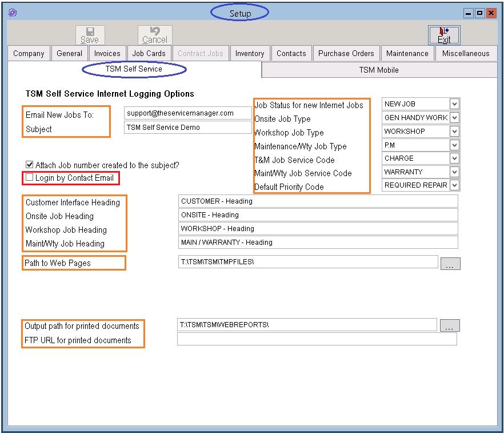Open the Inventory tab
Viewport: 504px width, 433px height.
pos(250,53)
